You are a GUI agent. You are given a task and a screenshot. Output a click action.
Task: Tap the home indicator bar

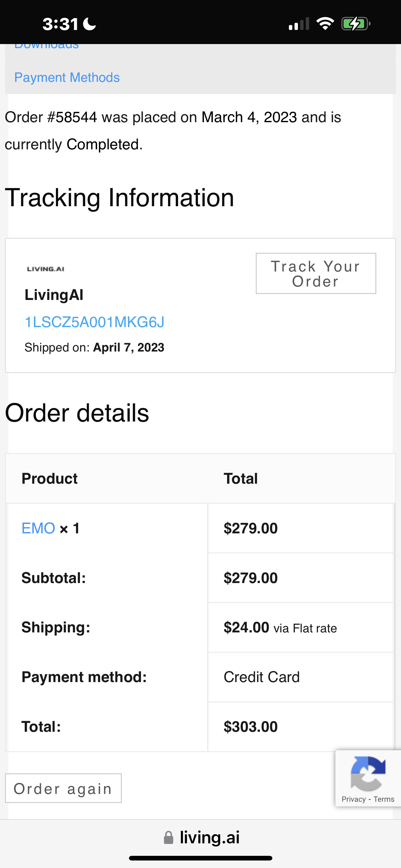(x=201, y=858)
